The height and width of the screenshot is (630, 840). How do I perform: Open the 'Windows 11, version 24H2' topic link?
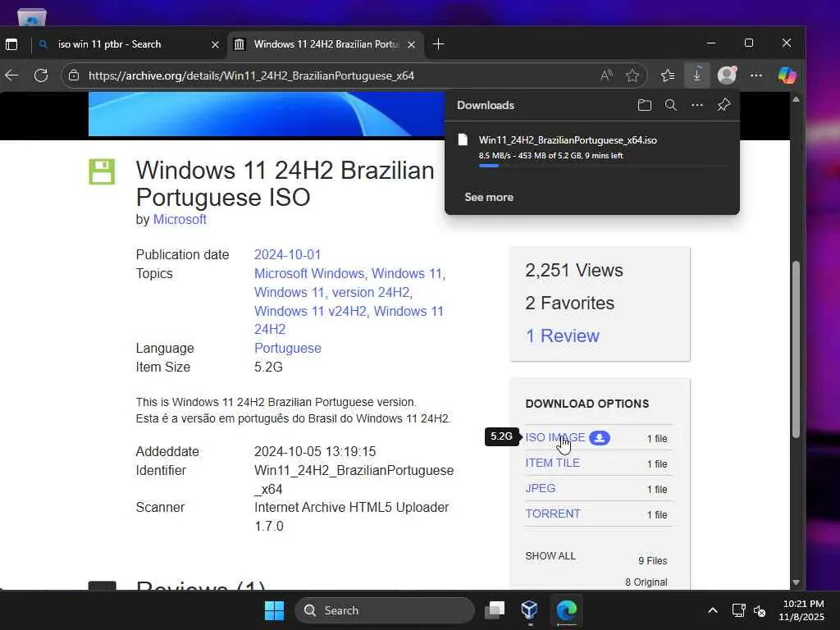pos(332,292)
